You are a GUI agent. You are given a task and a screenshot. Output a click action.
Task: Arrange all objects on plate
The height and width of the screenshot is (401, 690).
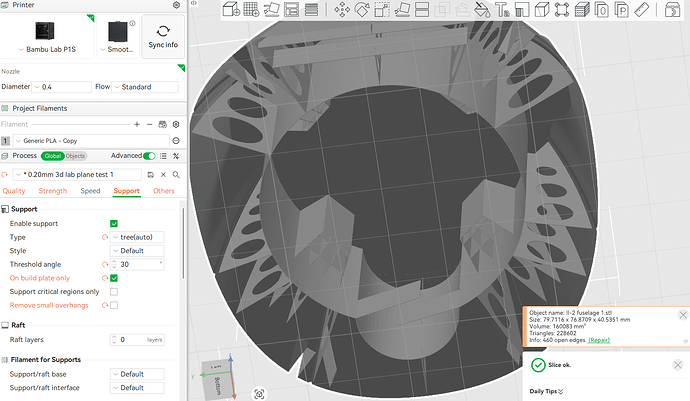click(291, 9)
